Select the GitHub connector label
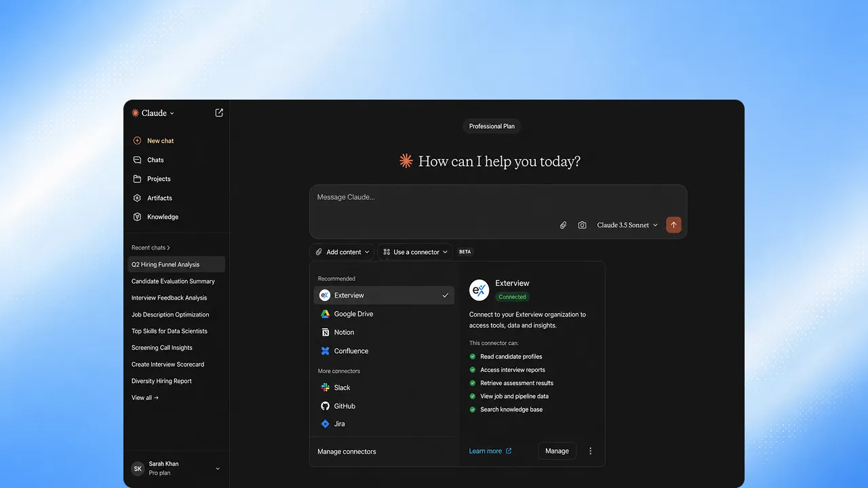This screenshot has width=868, height=488. coord(344,406)
